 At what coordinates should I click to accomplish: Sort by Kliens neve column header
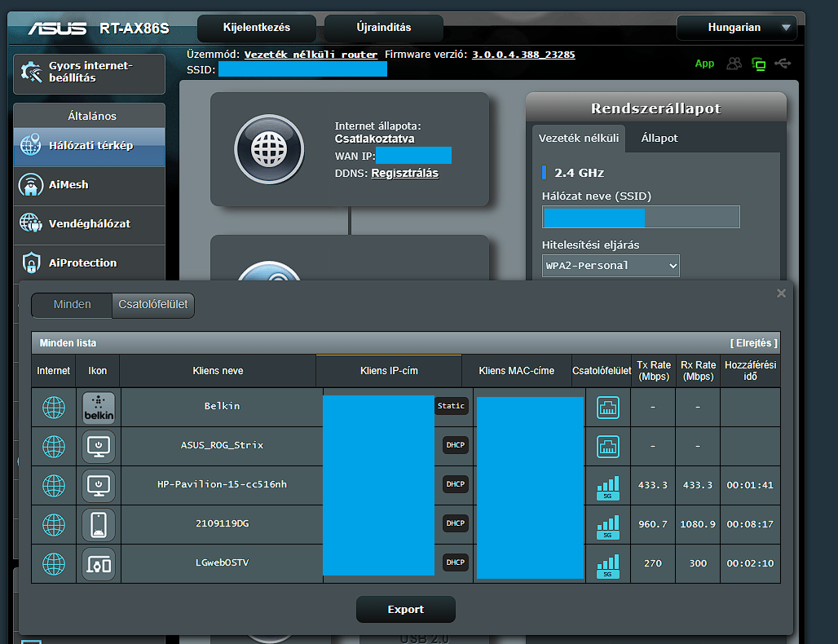click(218, 371)
